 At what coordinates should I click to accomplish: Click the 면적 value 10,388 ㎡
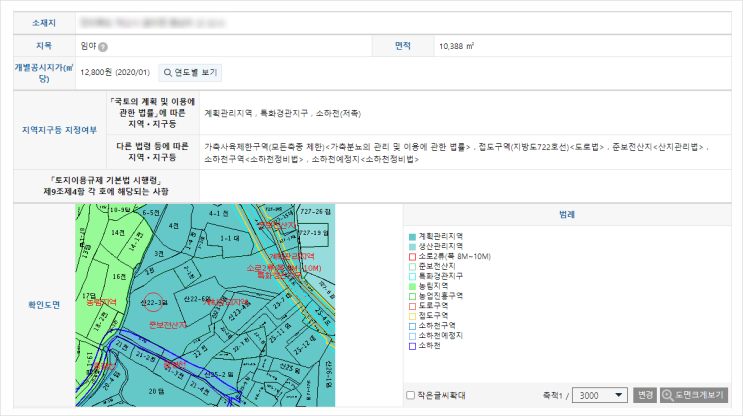pos(456,46)
